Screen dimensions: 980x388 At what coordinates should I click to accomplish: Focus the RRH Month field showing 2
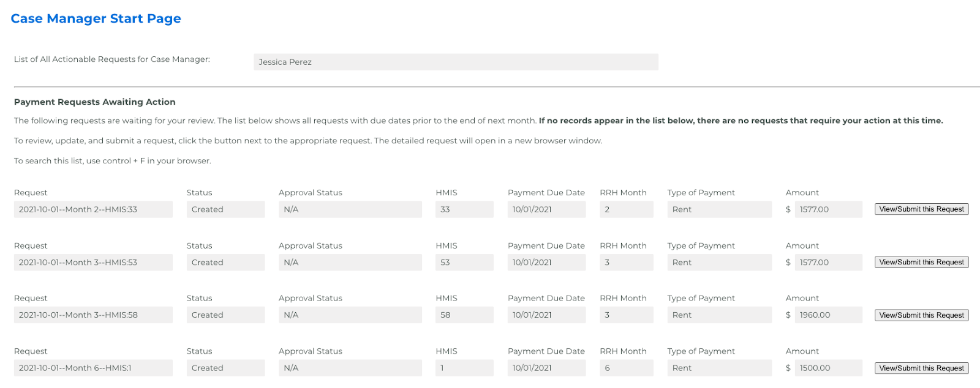coord(626,209)
